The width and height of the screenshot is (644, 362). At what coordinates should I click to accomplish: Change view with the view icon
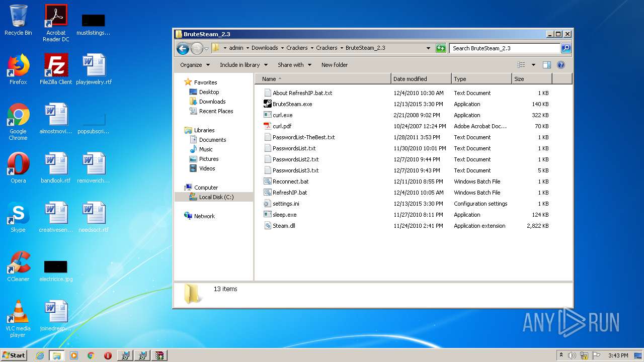coord(521,65)
